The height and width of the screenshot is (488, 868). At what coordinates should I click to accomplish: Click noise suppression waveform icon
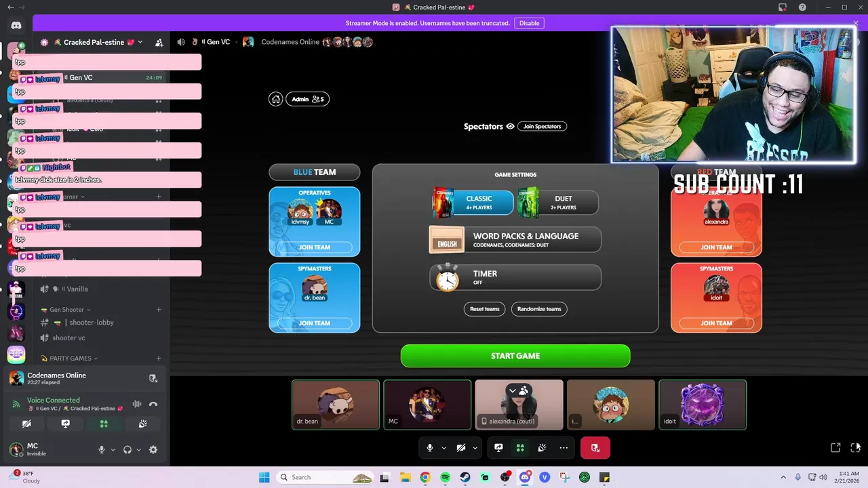pos(137,404)
